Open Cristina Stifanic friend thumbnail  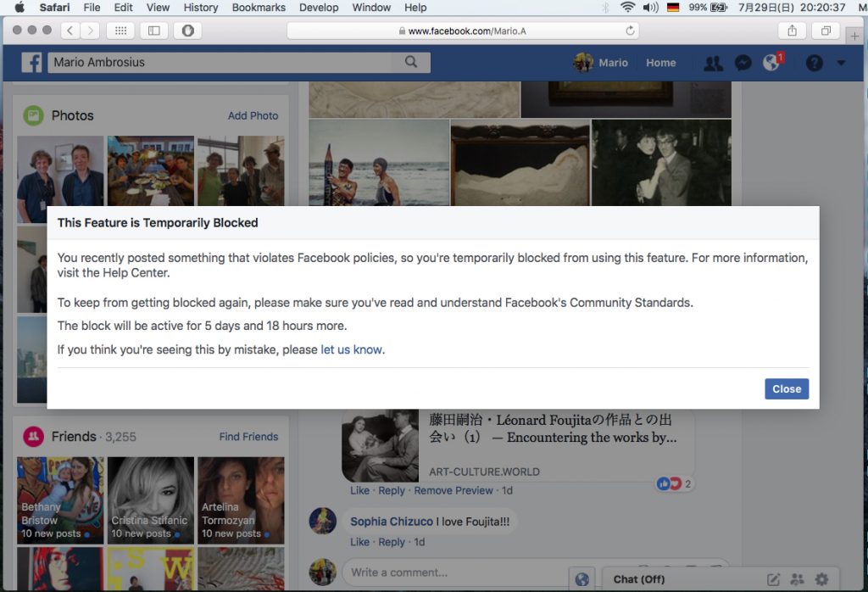(151, 500)
